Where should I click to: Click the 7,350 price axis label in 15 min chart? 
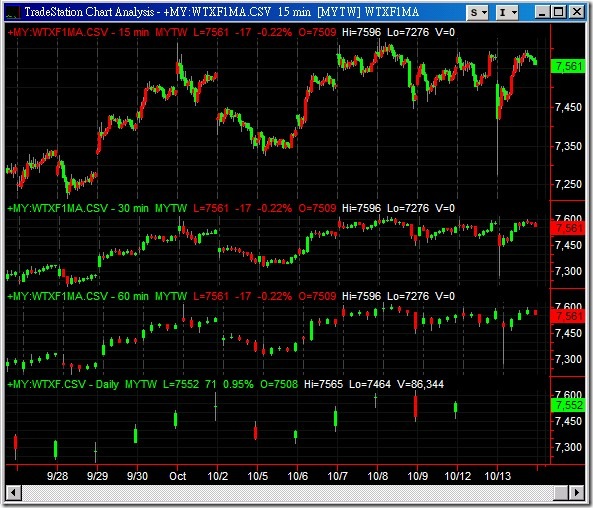click(x=568, y=146)
